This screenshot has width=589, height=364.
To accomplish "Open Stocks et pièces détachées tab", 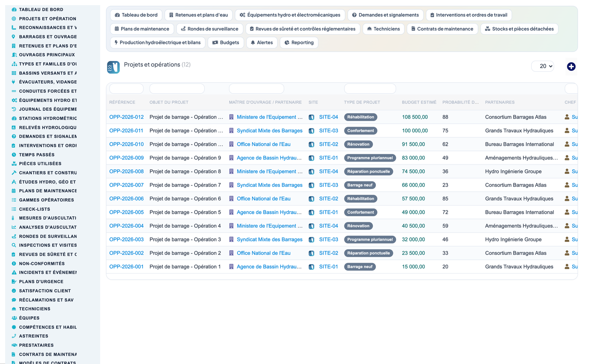I will (x=519, y=29).
